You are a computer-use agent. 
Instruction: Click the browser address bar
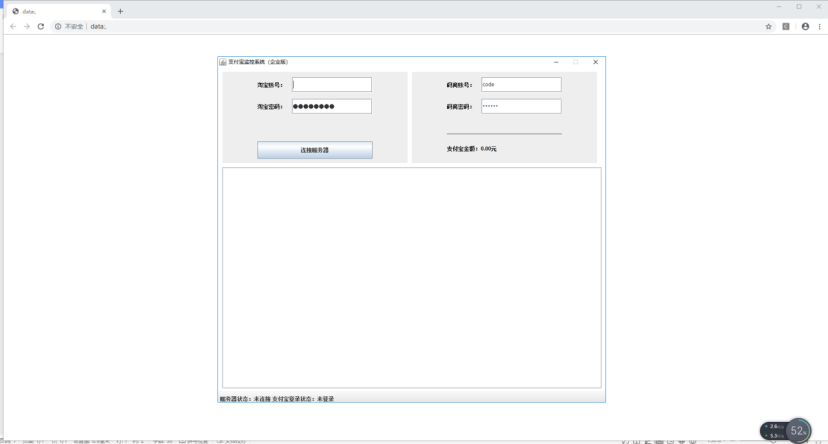tap(422, 26)
